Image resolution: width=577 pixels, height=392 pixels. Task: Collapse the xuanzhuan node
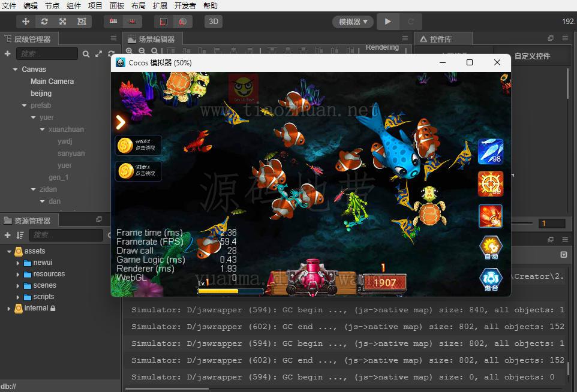click(43, 129)
